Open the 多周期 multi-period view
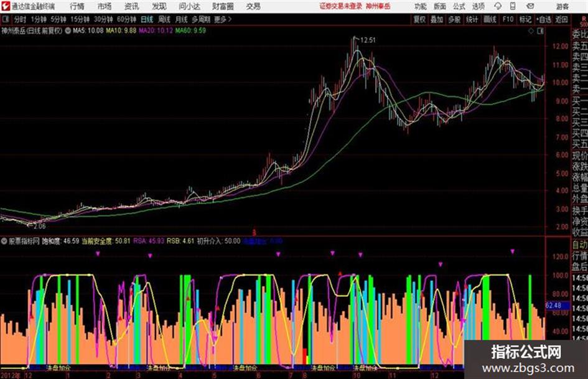Screen dimensions: 588x379 point(201,19)
